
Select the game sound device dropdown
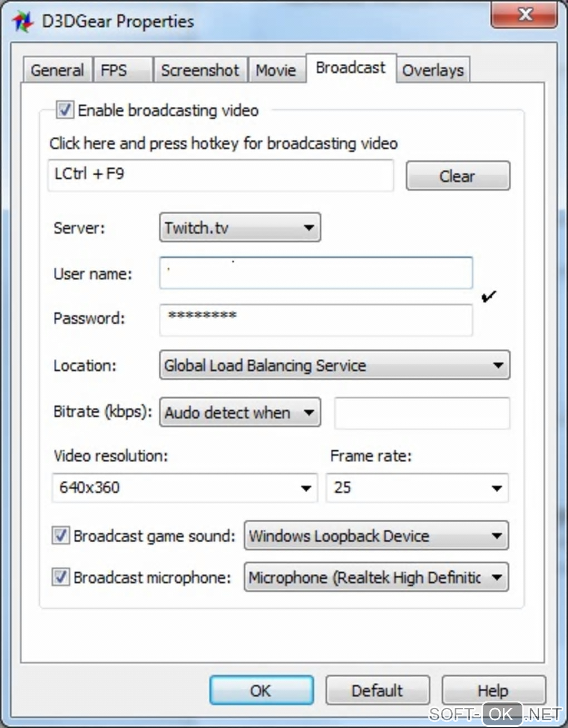[x=376, y=536]
